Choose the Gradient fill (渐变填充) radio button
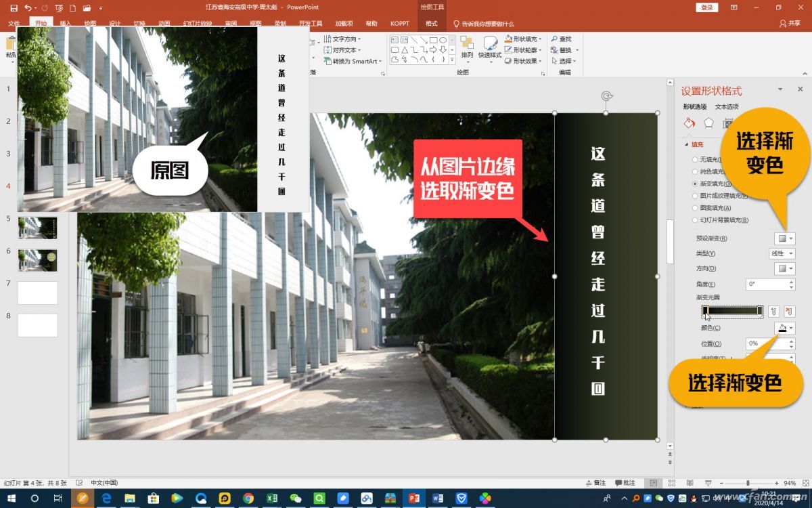 695,184
